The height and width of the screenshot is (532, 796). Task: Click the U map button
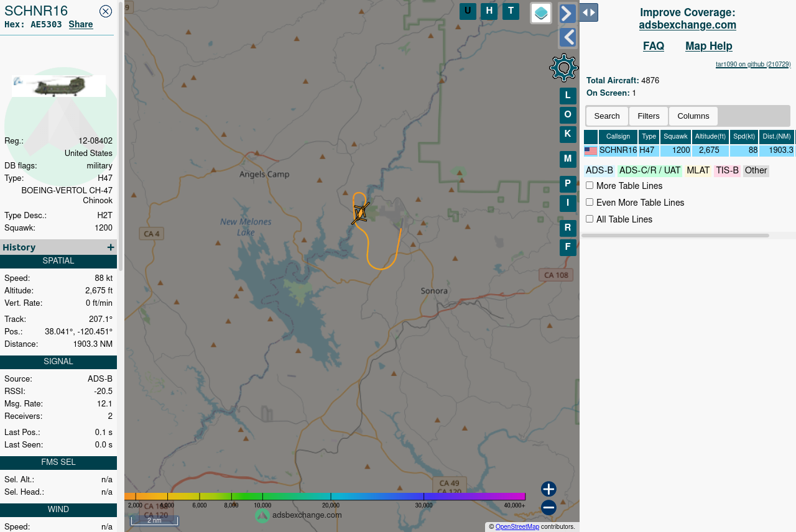coord(468,11)
